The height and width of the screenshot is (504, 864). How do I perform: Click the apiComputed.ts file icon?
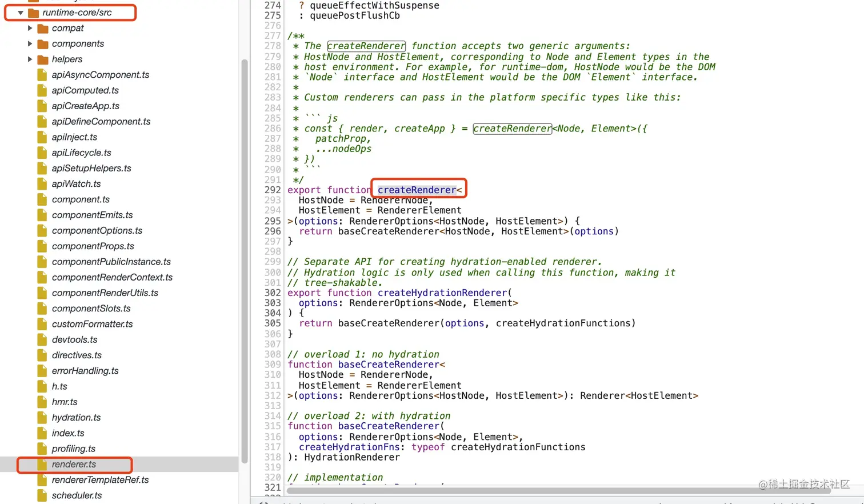coord(42,90)
